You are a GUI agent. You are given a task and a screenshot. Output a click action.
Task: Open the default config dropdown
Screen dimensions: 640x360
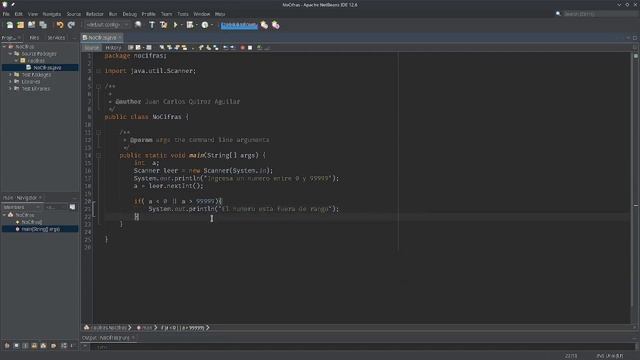coord(107,25)
